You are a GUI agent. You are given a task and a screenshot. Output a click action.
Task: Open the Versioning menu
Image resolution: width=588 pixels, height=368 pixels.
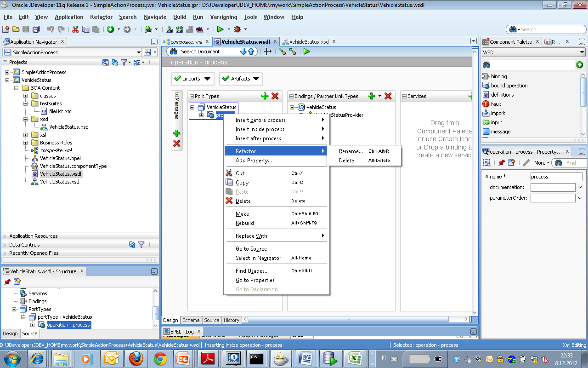click(x=224, y=17)
